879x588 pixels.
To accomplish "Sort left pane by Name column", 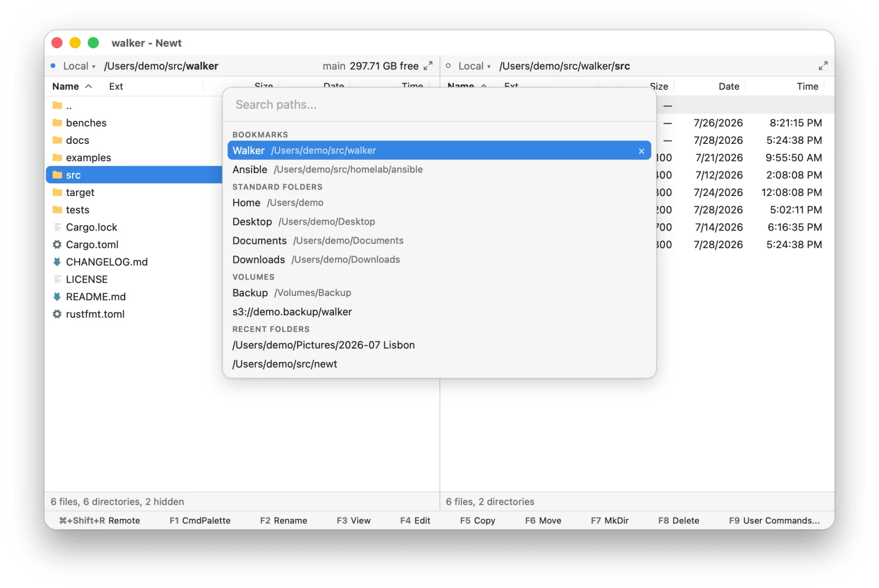I will tap(71, 86).
